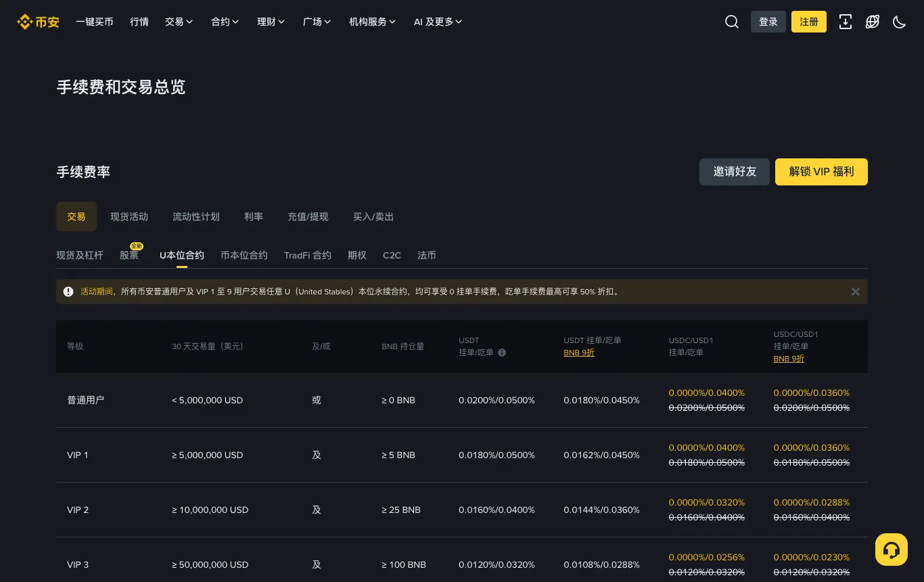This screenshot has height=582, width=924.
Task: Click the 邀请好友 button
Action: click(735, 172)
